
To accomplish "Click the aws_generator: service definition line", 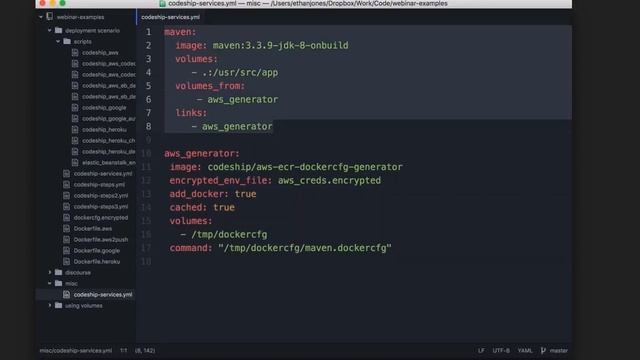I will 202,153.
